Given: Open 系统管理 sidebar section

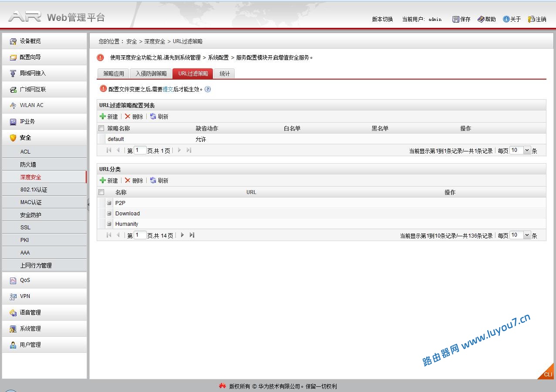Looking at the screenshot, I should pyautogui.click(x=44, y=328).
